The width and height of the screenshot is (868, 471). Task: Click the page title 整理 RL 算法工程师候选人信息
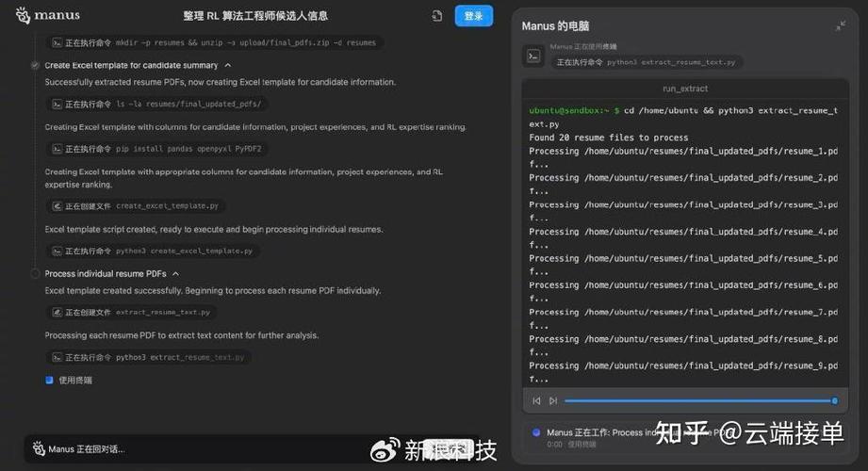point(255,16)
